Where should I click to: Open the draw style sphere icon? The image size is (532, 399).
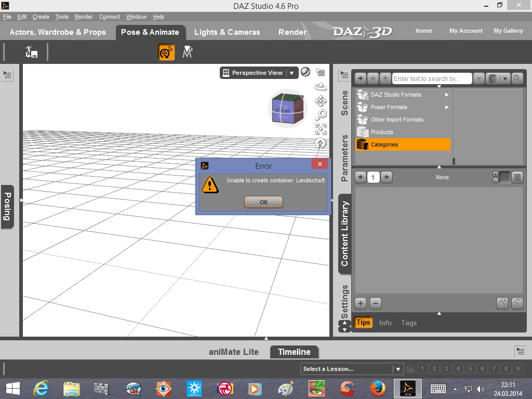click(305, 72)
